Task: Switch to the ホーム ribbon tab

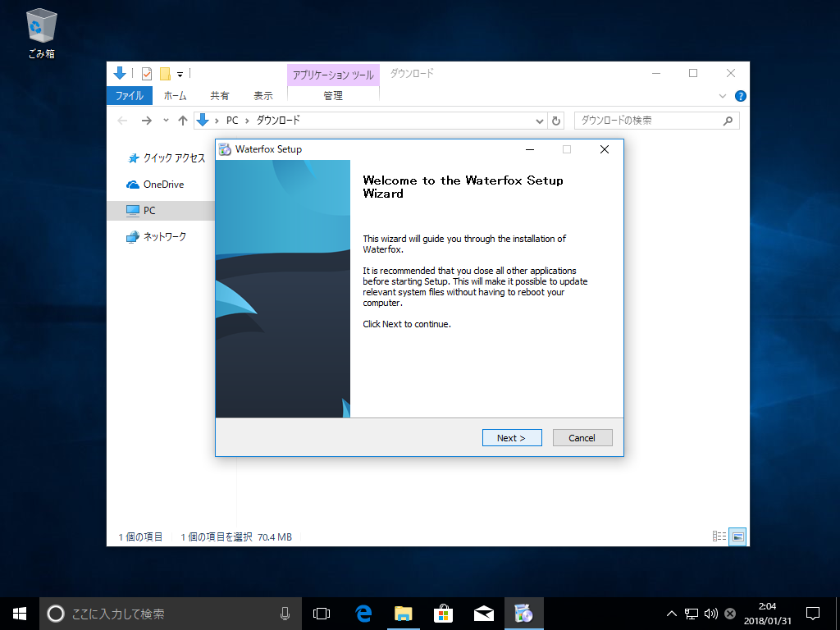Action: click(176, 96)
